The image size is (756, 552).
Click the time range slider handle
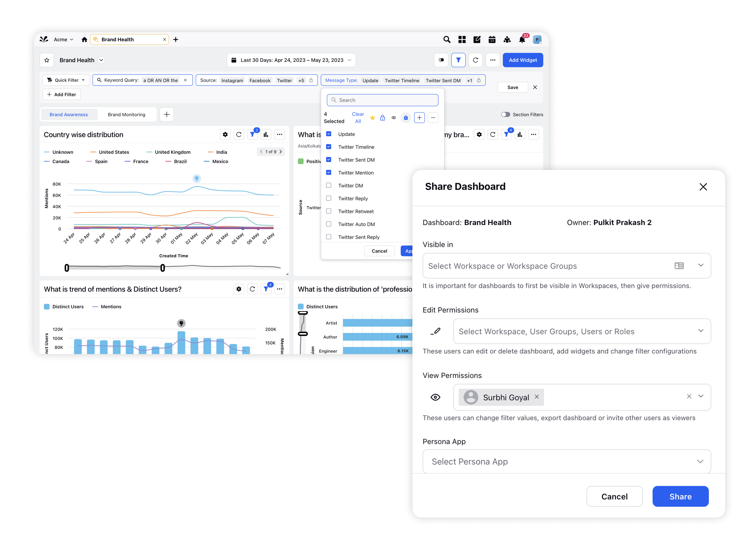[x=162, y=268]
